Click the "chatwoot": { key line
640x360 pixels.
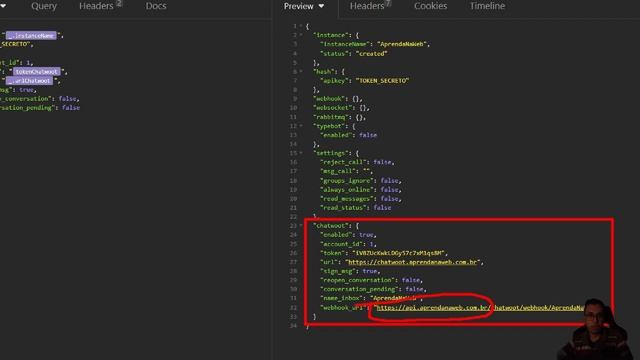click(336, 226)
